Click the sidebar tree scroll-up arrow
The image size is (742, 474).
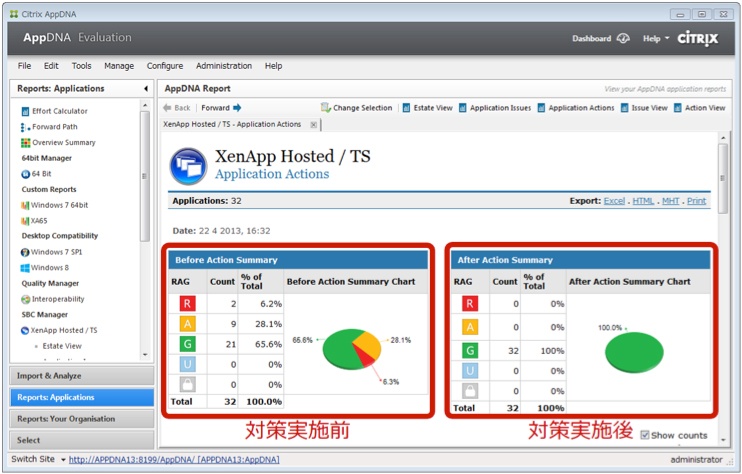click(x=145, y=105)
